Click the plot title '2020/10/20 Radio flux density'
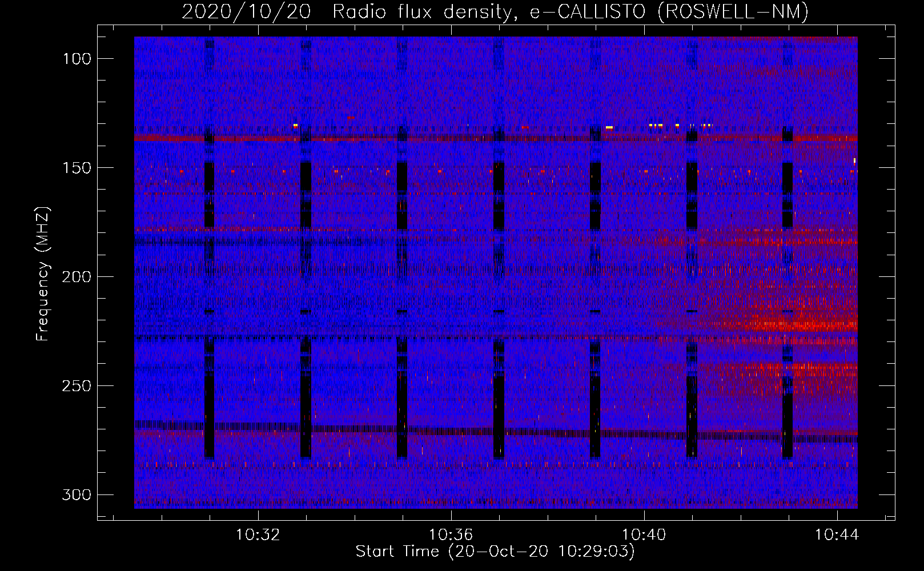This screenshot has height=571, width=924. click(x=495, y=11)
